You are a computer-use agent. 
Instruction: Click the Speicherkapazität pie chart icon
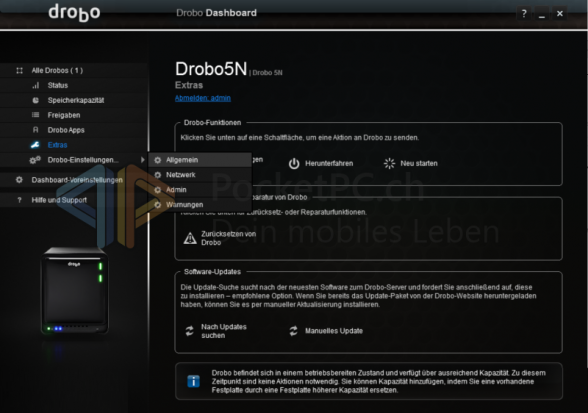35,100
